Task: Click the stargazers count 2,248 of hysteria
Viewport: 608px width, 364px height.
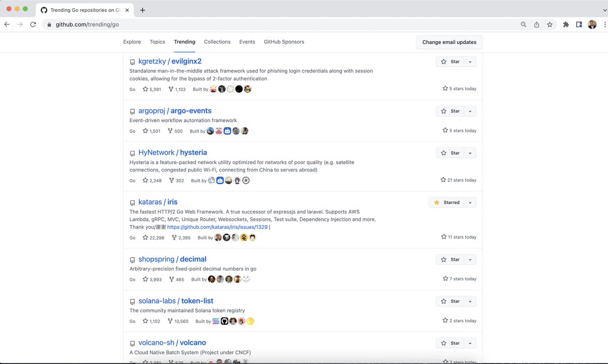Action: click(x=152, y=181)
